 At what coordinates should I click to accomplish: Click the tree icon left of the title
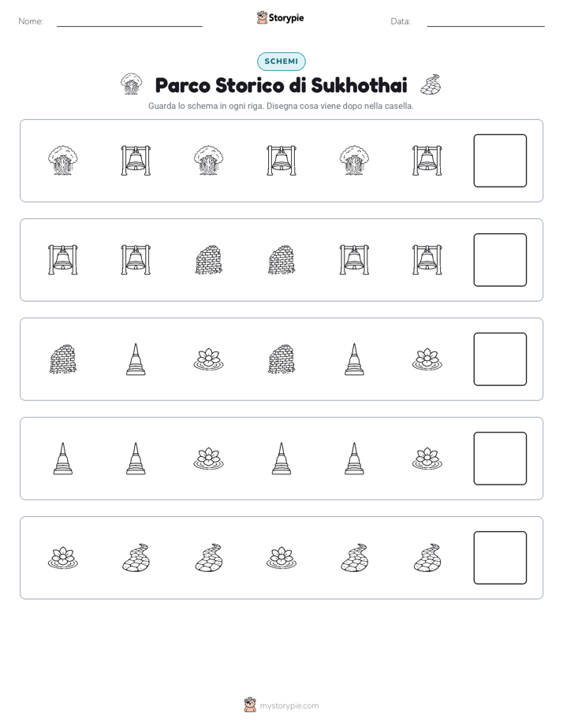click(132, 84)
